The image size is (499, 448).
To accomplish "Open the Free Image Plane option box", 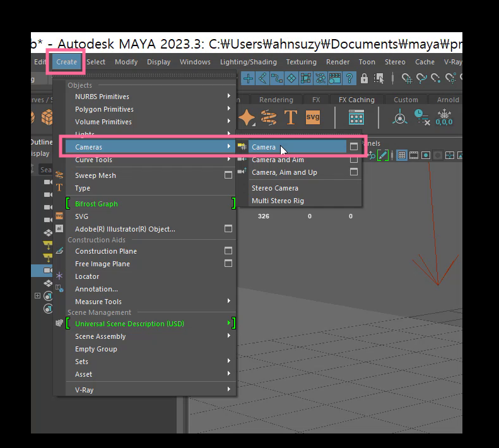I will point(228,263).
